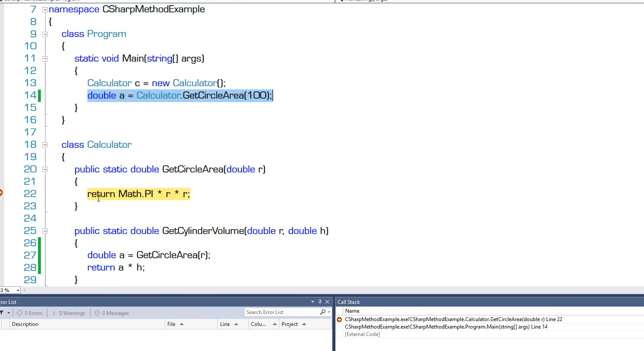Screen dimensions: 644x351
Task: Close the Error List panel
Action: [327, 302]
